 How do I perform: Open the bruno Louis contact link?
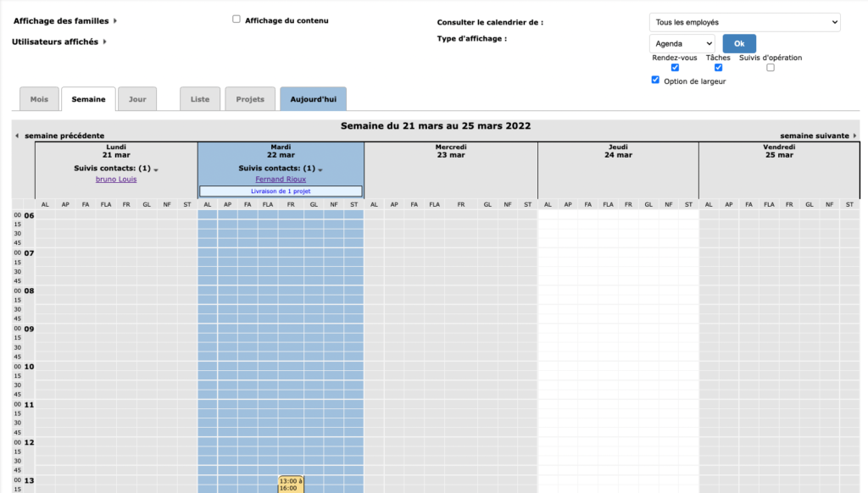116,180
